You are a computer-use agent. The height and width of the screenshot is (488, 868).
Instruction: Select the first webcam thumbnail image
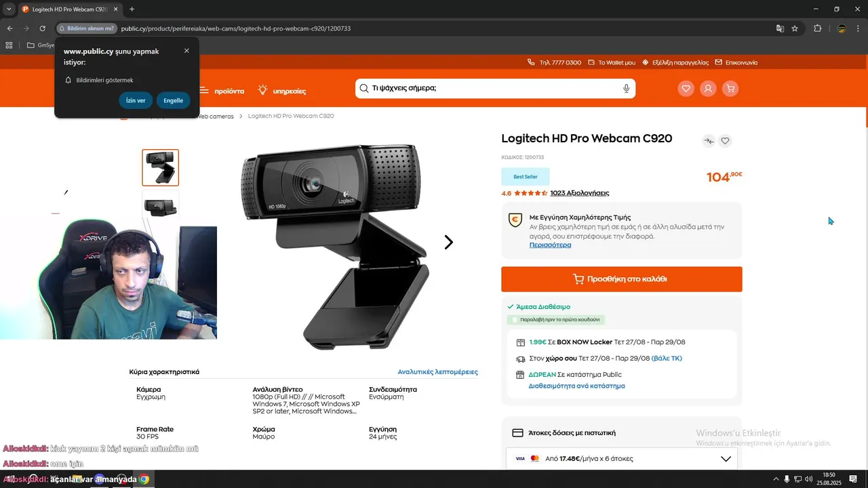(161, 167)
